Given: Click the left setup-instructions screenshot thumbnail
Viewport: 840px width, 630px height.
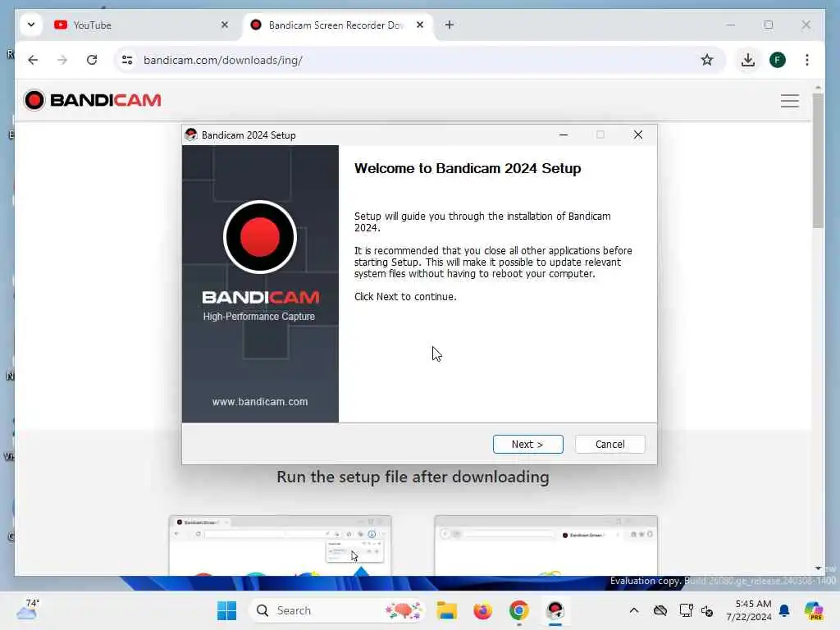Looking at the screenshot, I should 281,546.
